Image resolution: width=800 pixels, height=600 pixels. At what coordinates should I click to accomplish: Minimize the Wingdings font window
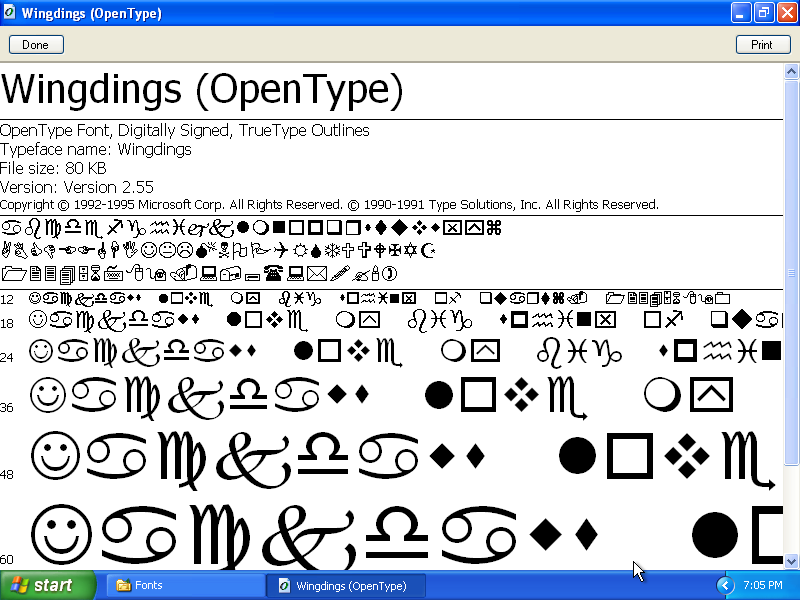tap(740, 13)
